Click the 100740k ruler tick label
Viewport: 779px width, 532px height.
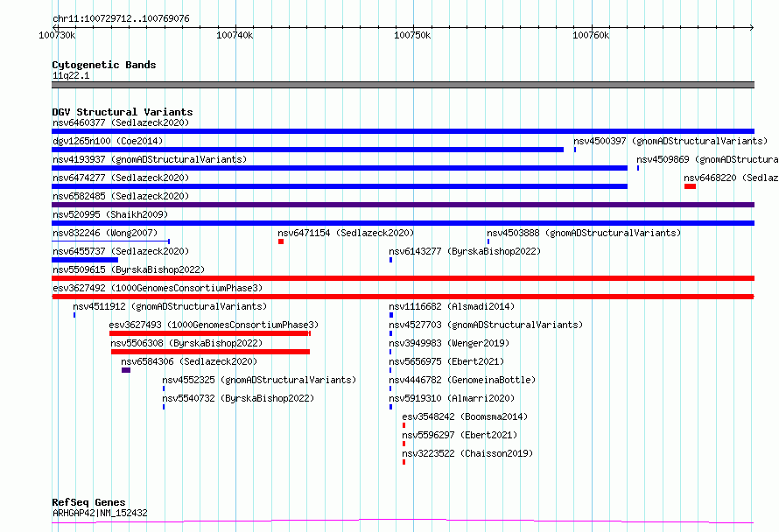click(x=235, y=35)
